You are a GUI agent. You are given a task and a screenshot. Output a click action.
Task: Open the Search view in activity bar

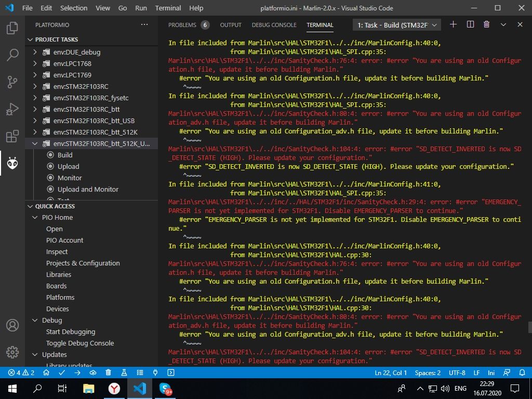12,55
